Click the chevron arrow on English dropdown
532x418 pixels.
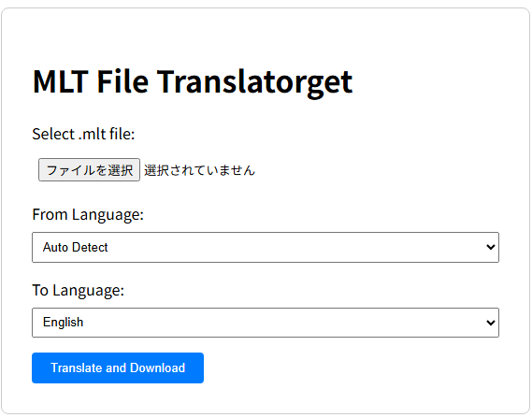click(x=491, y=323)
